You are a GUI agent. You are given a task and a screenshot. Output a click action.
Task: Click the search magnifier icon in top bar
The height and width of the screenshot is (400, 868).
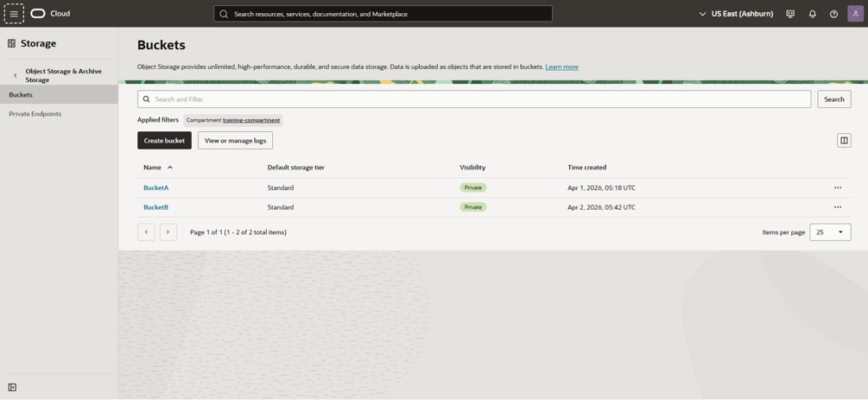(x=224, y=14)
